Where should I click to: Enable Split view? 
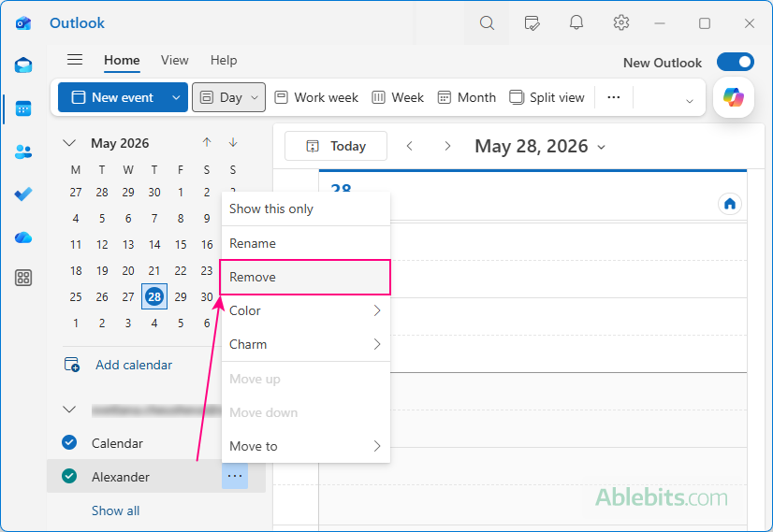[x=547, y=97]
